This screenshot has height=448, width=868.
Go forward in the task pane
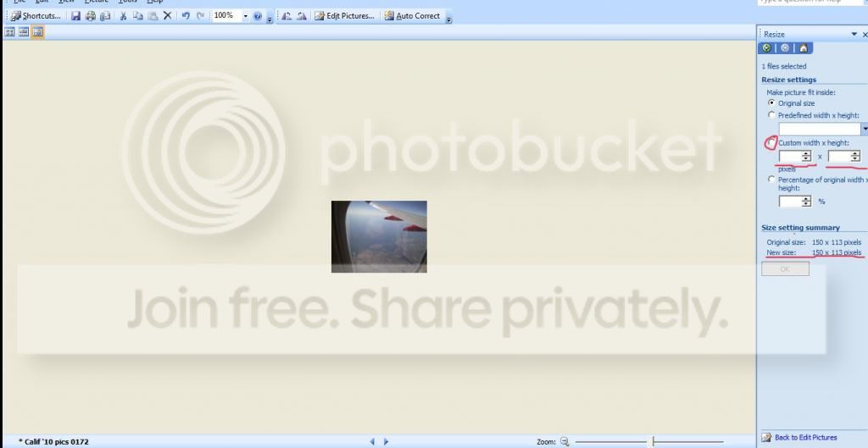pos(785,48)
